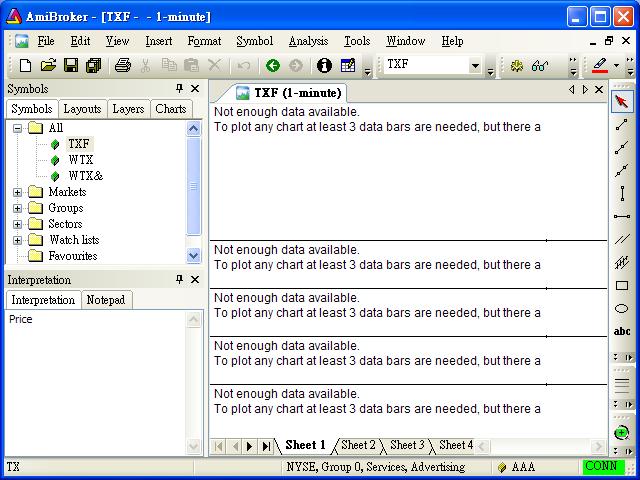640x480 pixels.
Task: Open a file with the folder icon
Action: point(48,65)
